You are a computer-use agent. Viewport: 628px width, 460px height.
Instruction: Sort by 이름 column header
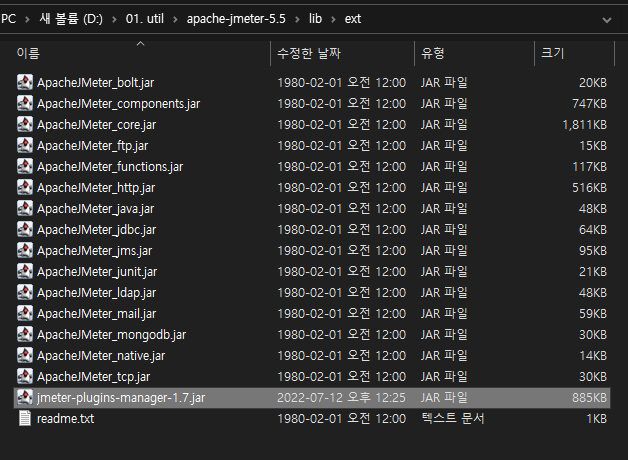click(x=28, y=53)
